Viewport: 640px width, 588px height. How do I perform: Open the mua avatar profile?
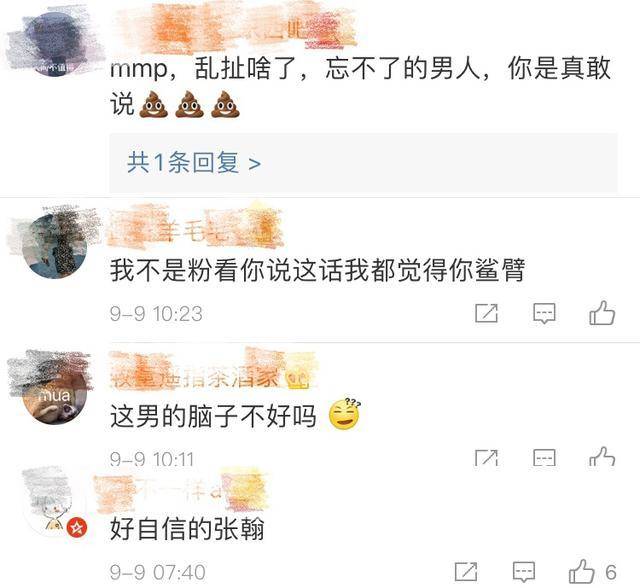click(54, 391)
